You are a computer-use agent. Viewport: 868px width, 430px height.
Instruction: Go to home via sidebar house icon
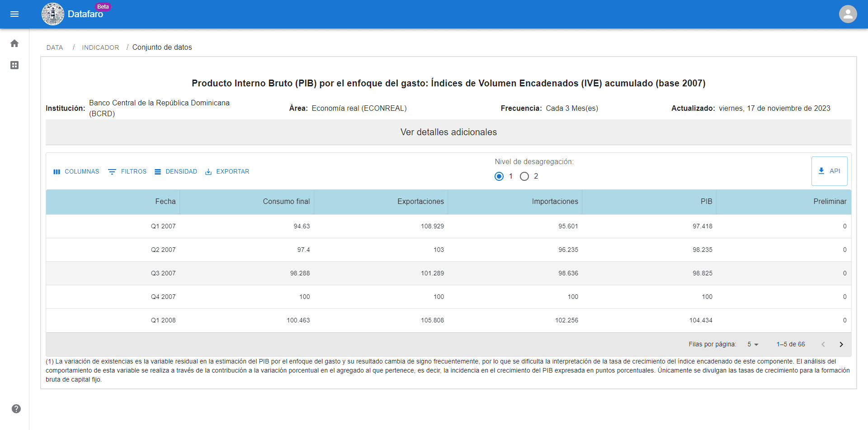coord(14,43)
